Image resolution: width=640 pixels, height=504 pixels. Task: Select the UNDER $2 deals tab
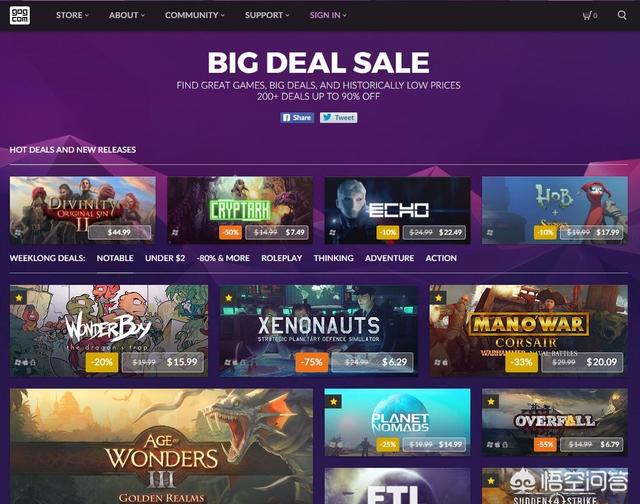pos(165,258)
